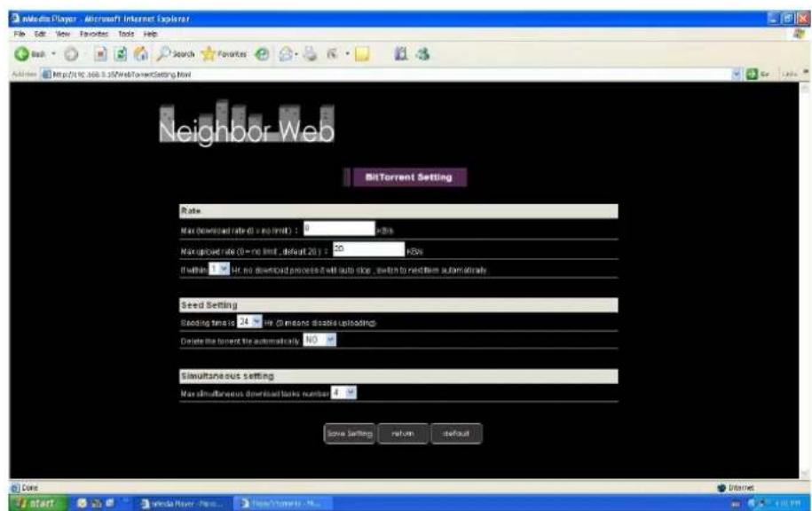Open the Edit menu
The width and height of the screenshot is (812, 511).
(40, 34)
